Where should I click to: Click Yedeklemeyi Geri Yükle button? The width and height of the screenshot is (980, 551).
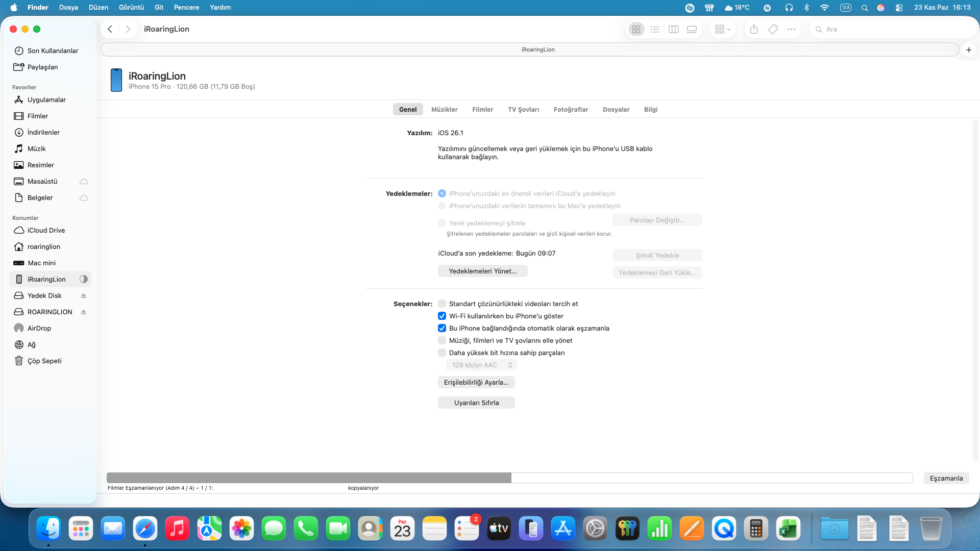pos(657,272)
